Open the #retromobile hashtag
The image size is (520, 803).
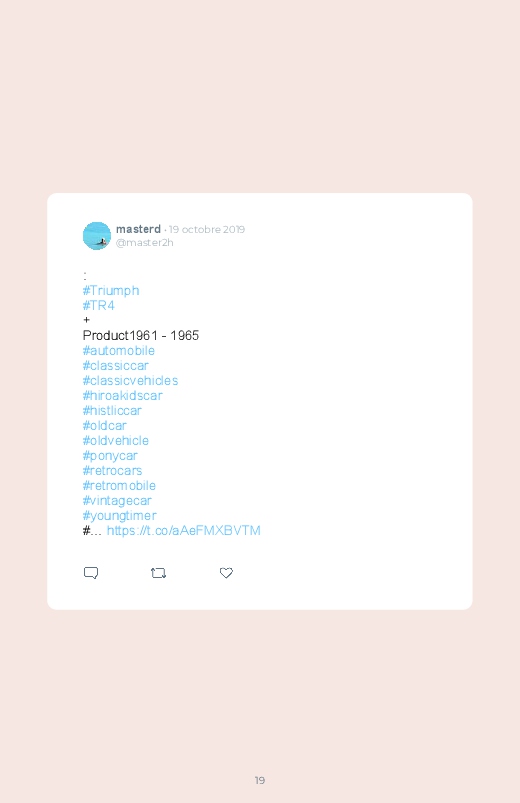pyautogui.click(x=119, y=485)
